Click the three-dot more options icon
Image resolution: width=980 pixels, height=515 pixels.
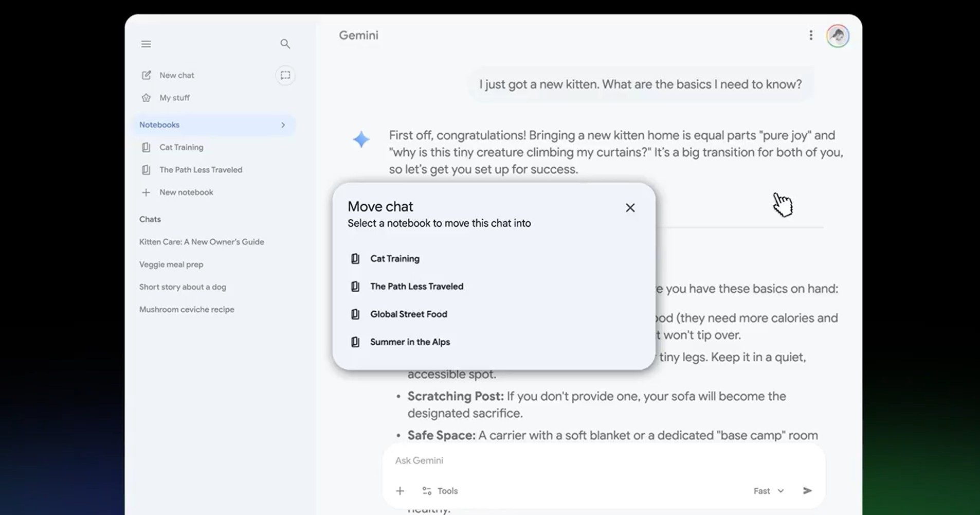[x=810, y=35]
